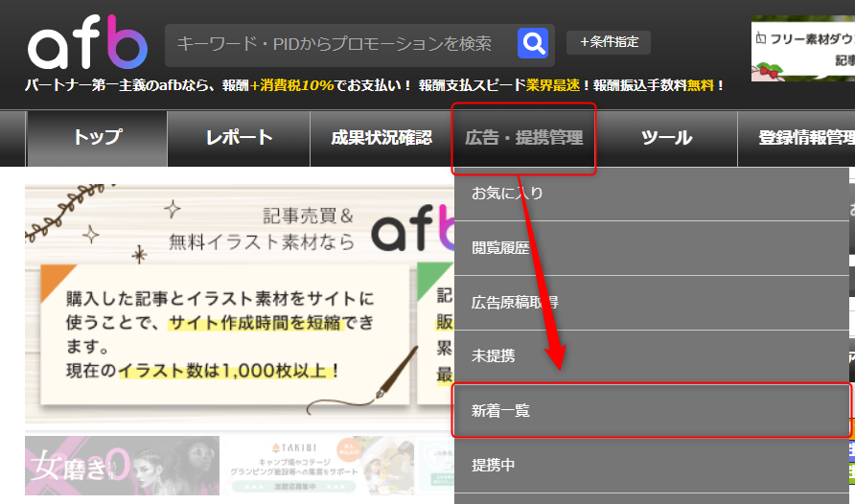
Task: Open the トップ navigation tab
Action: click(x=97, y=138)
